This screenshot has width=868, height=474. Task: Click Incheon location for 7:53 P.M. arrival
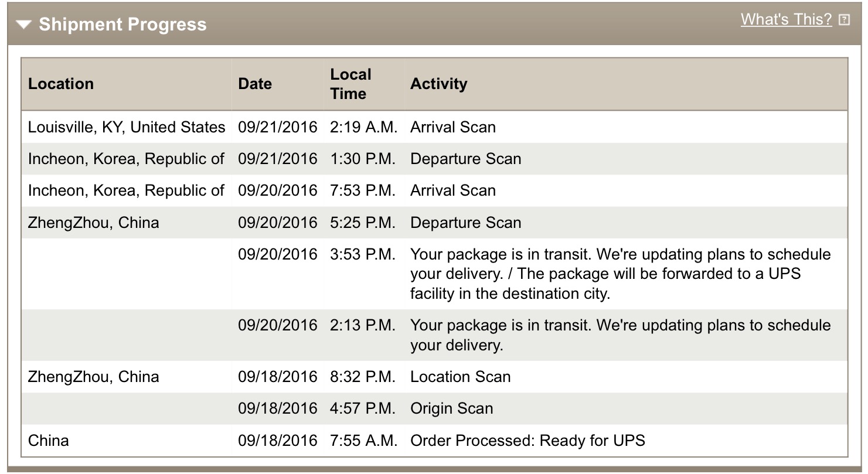(127, 190)
